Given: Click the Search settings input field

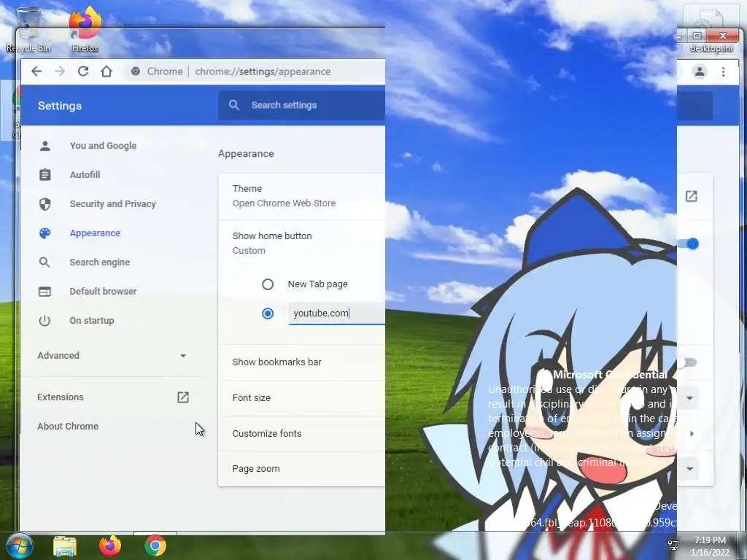Looking at the screenshot, I should click(x=301, y=105).
